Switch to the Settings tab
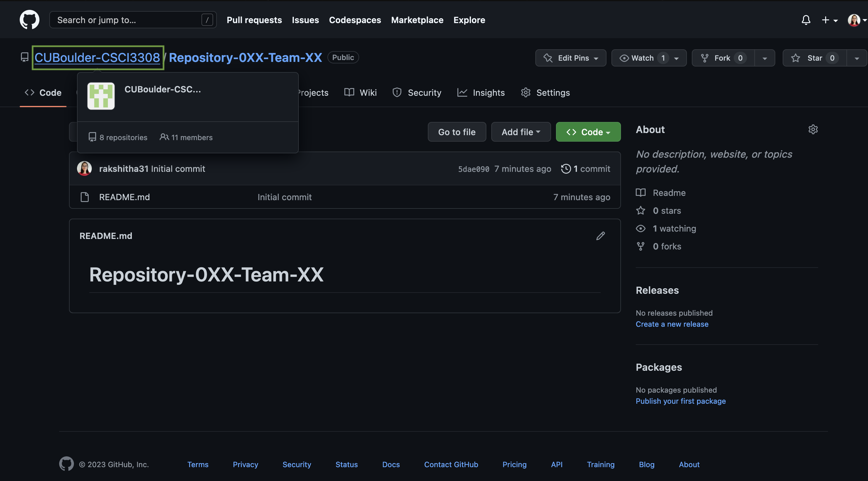This screenshot has height=481, width=868. coord(545,93)
